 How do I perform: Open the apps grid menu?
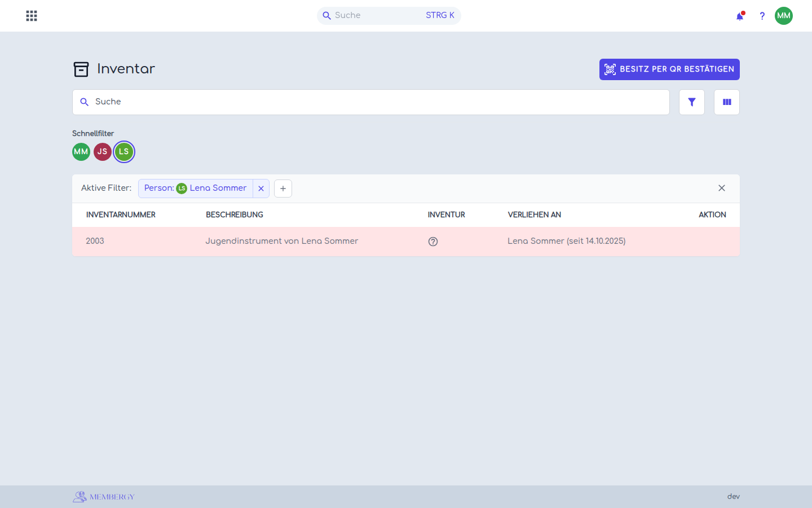click(x=32, y=16)
